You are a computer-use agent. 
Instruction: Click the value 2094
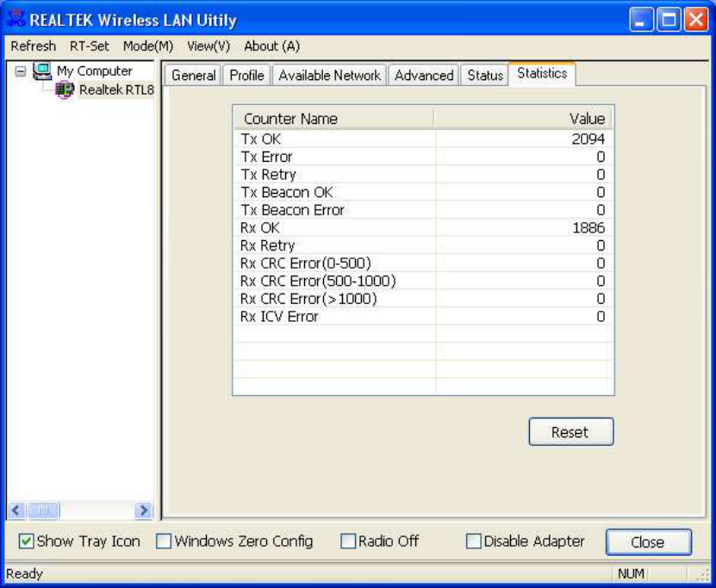pyautogui.click(x=588, y=139)
